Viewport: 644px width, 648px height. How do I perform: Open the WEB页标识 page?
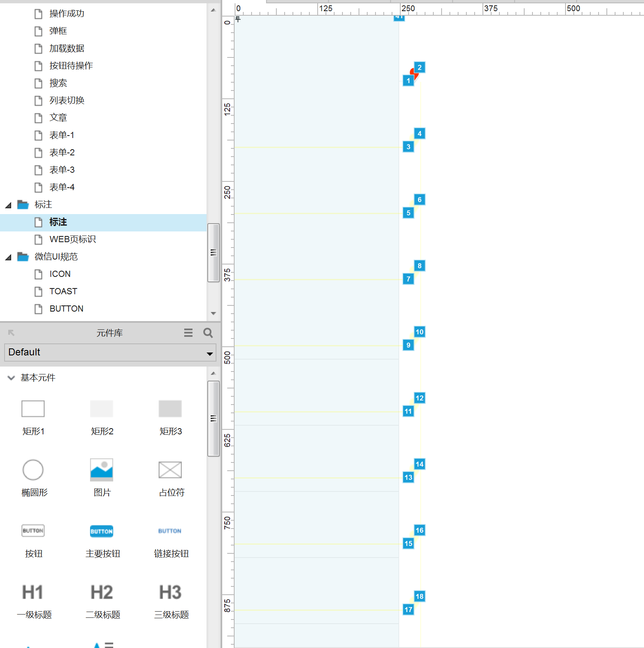coord(72,239)
